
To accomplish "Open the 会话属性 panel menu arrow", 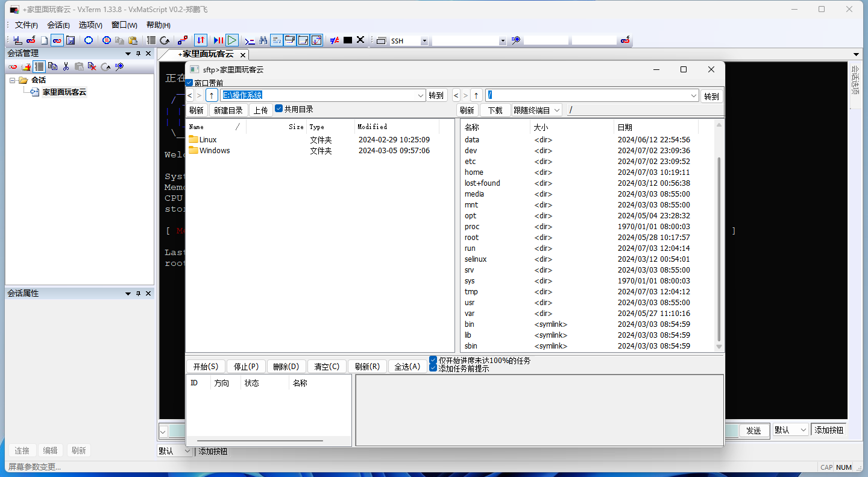I will [128, 294].
